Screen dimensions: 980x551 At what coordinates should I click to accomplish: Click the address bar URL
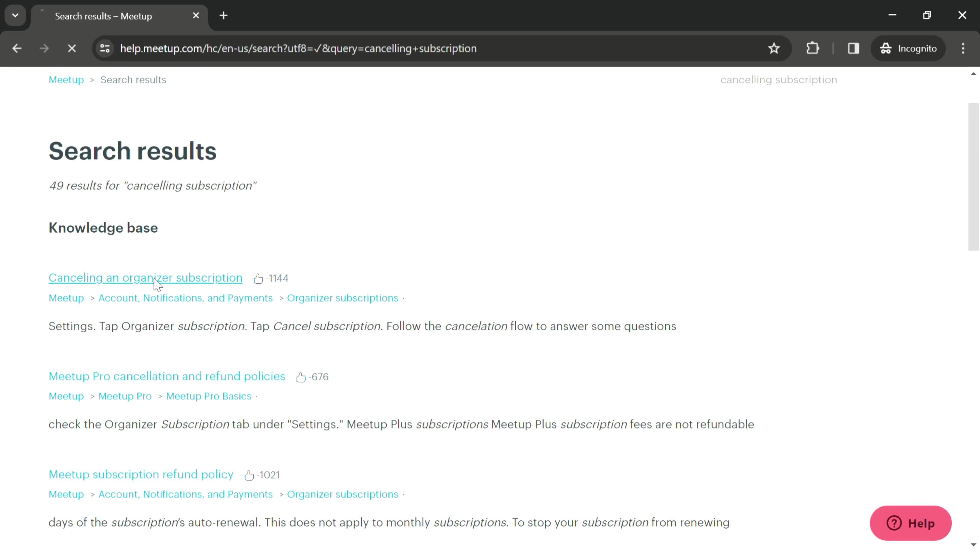click(298, 48)
